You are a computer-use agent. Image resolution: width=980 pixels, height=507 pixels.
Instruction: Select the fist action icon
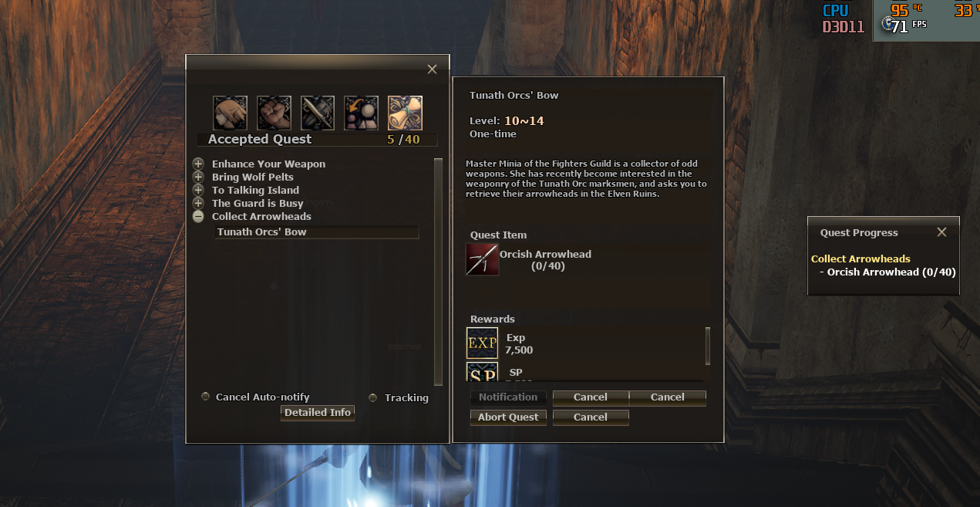coord(274,113)
